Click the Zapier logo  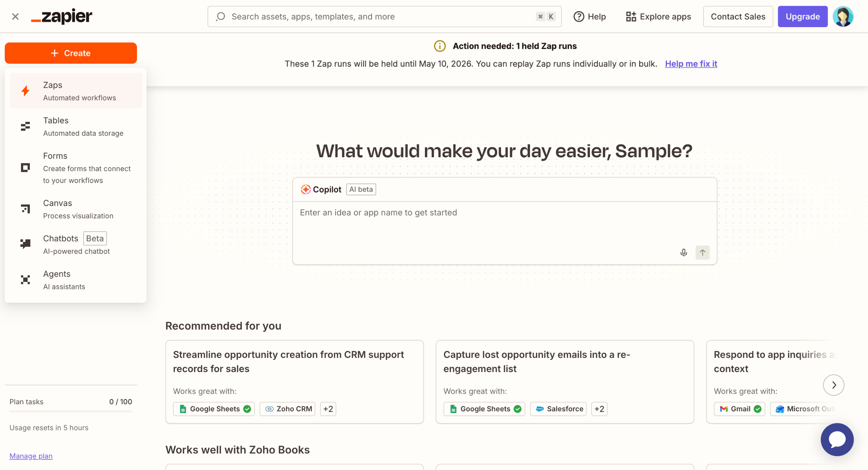62,16
